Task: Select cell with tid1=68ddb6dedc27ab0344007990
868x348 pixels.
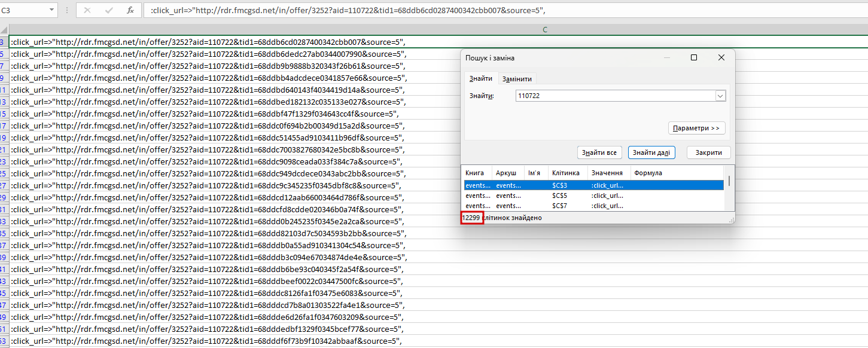Action: tap(438, 54)
